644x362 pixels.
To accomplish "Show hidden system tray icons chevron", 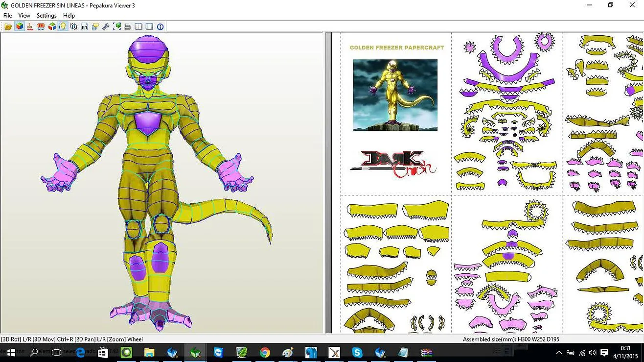I will [559, 353].
